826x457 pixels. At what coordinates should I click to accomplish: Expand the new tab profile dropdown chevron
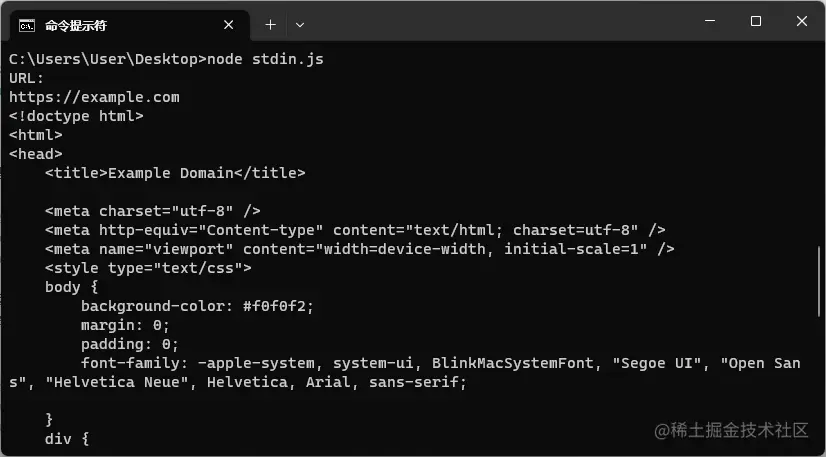[300, 25]
